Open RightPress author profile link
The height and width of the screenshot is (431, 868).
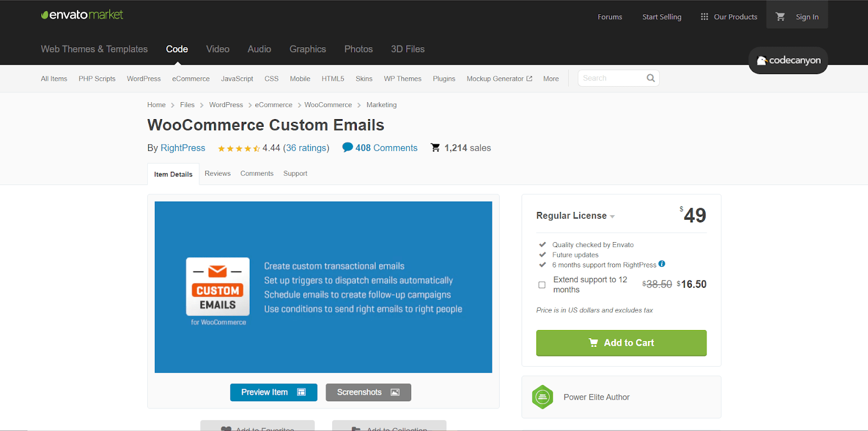pos(183,148)
